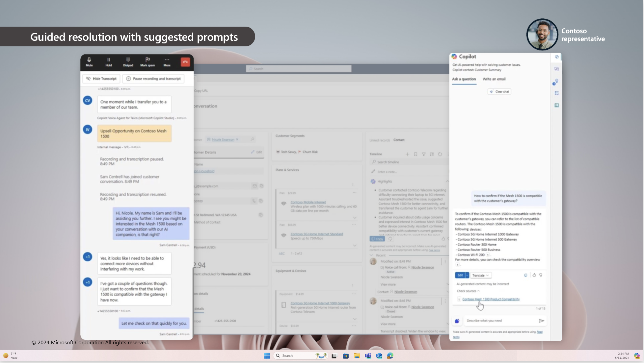644x363 pixels.
Task: Copy the Highlights summary
Action: click(377, 239)
